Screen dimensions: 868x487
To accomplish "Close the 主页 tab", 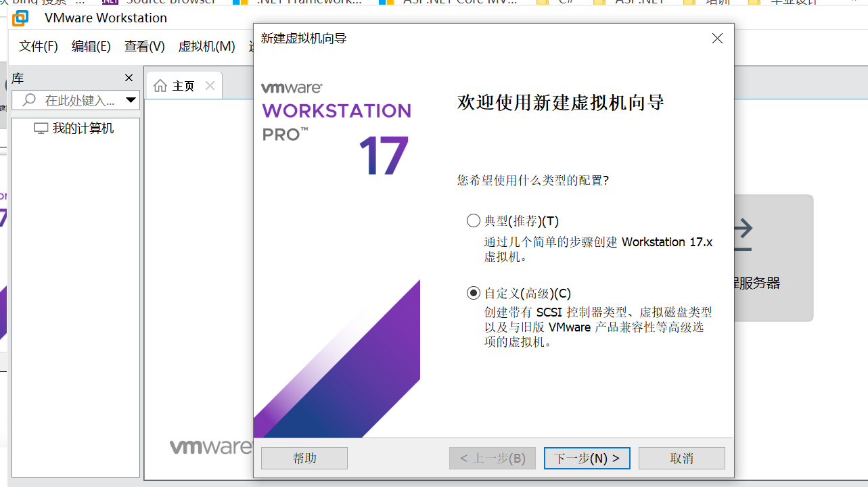I will pos(210,86).
